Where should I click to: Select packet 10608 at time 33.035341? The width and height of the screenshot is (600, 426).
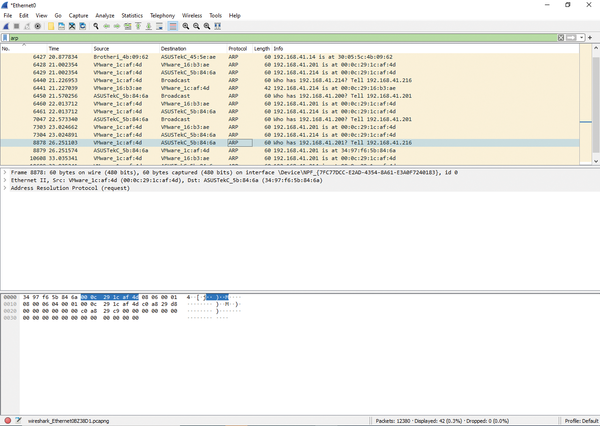pyautogui.click(x=290, y=158)
